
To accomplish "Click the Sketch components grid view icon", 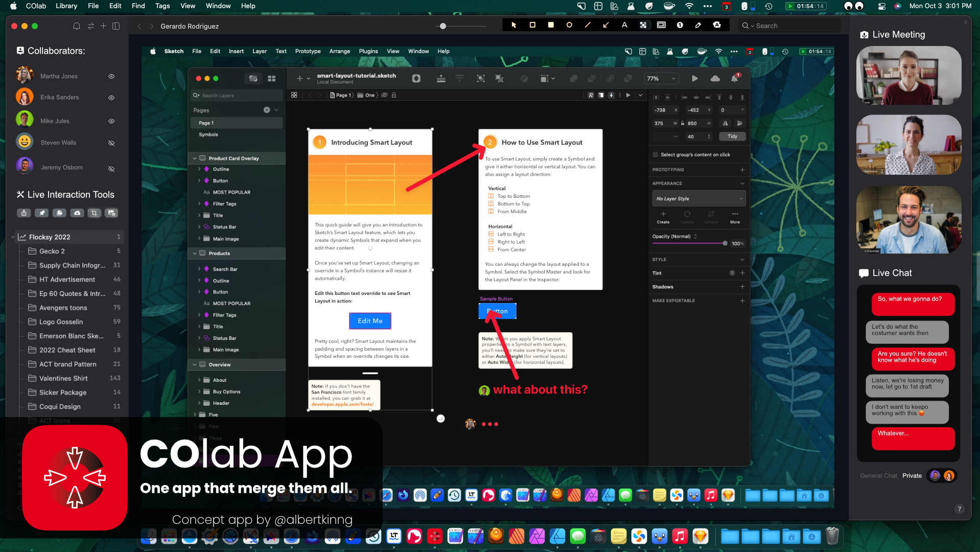I will pyautogui.click(x=271, y=79).
